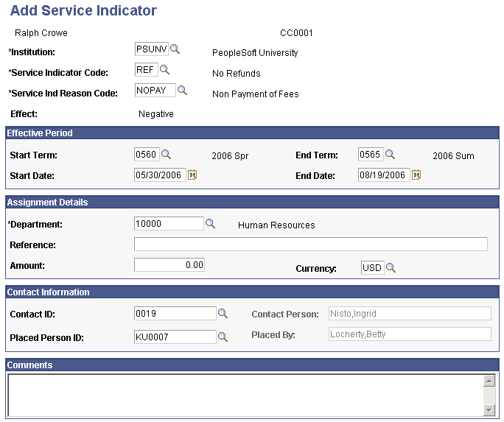Open lookup for Department field
Image resolution: width=504 pixels, height=422 pixels.
[210, 224]
